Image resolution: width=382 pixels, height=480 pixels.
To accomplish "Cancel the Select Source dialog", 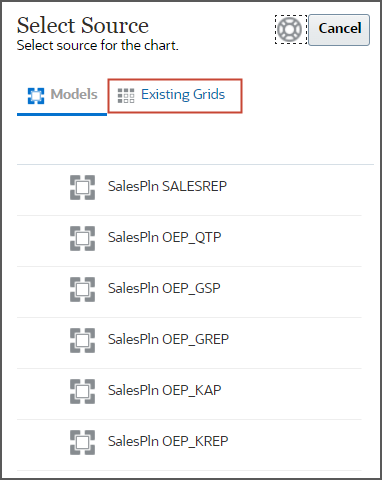I will [339, 29].
